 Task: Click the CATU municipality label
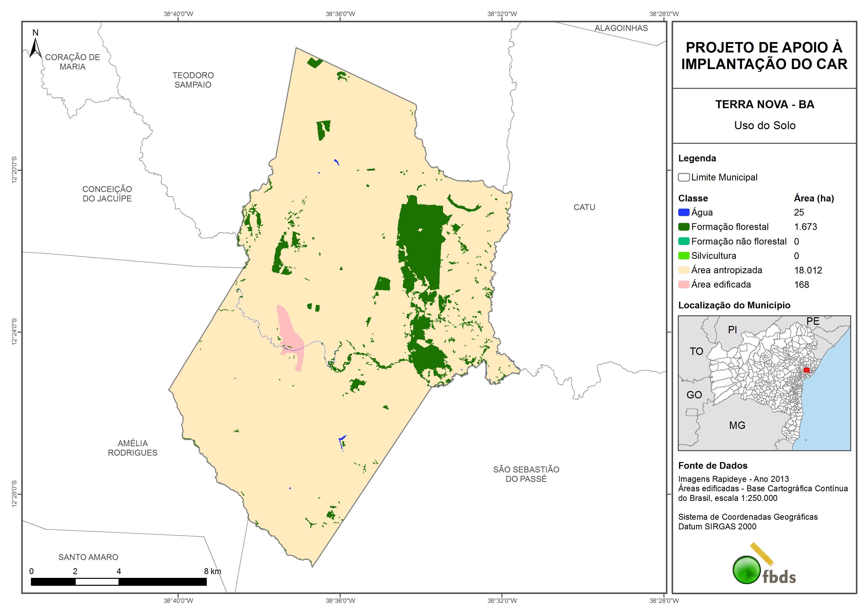(x=584, y=207)
